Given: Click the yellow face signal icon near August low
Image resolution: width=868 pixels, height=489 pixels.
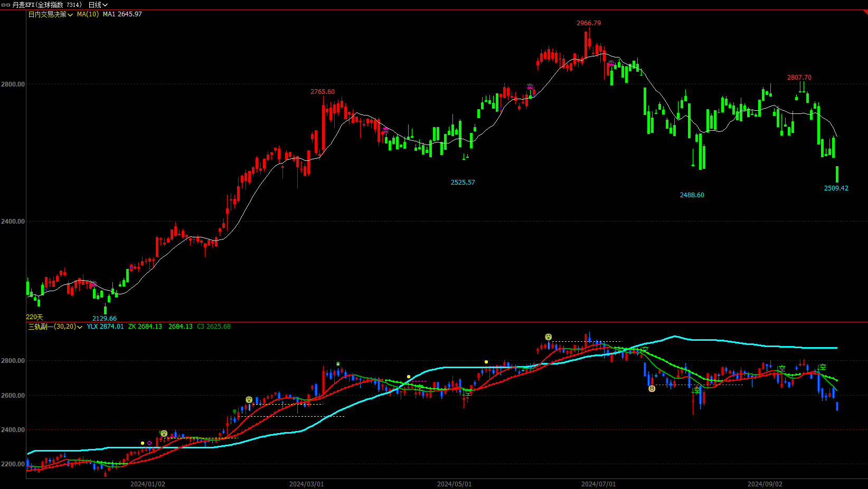Looking at the screenshot, I should pos(652,389).
